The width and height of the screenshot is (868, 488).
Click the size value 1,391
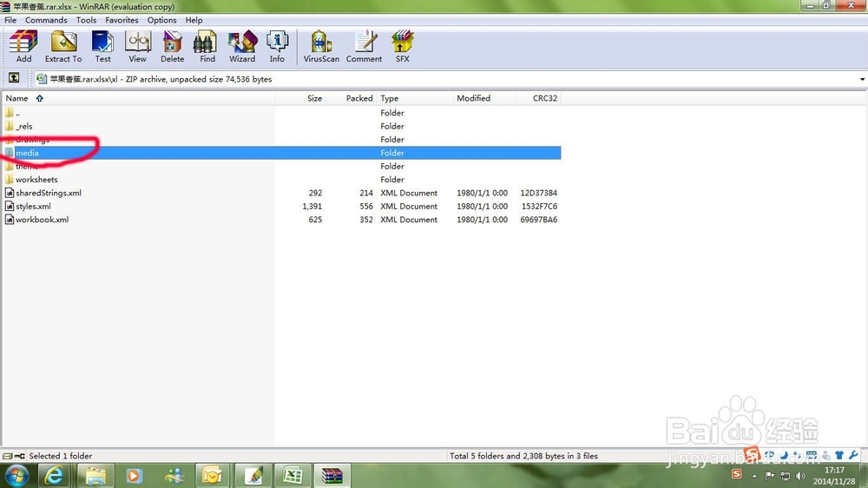pos(312,206)
